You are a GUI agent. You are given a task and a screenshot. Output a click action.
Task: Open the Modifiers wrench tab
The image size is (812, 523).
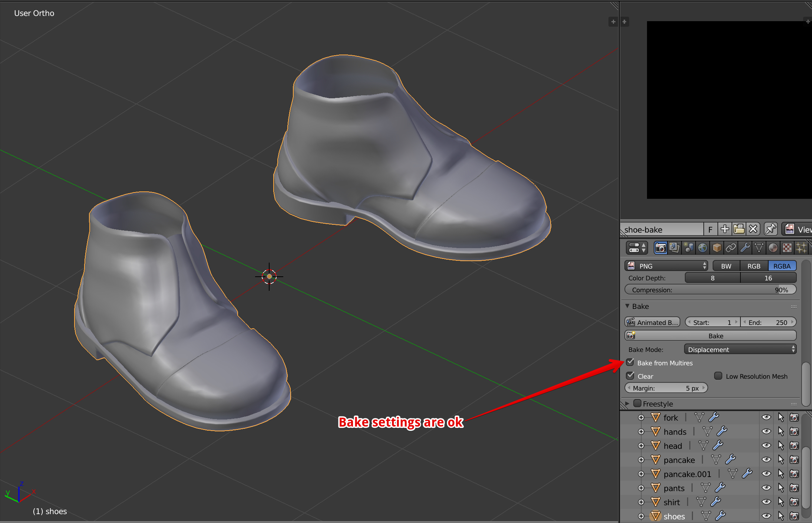coord(745,248)
